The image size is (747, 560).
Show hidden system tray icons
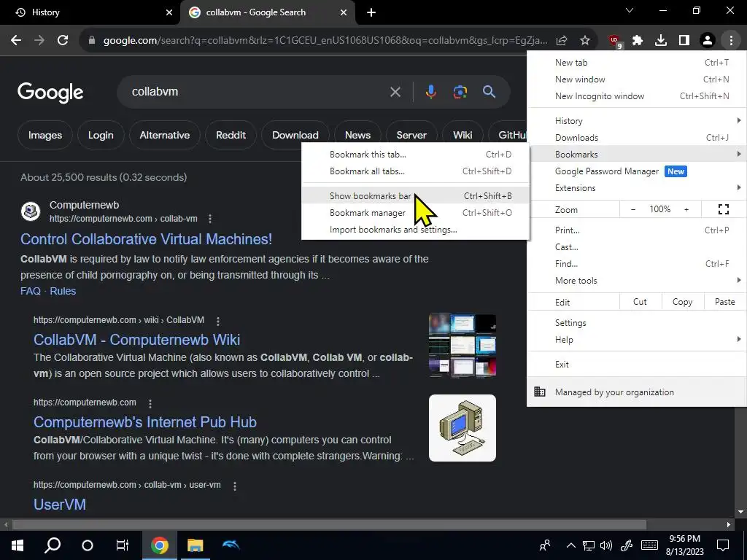coord(570,545)
